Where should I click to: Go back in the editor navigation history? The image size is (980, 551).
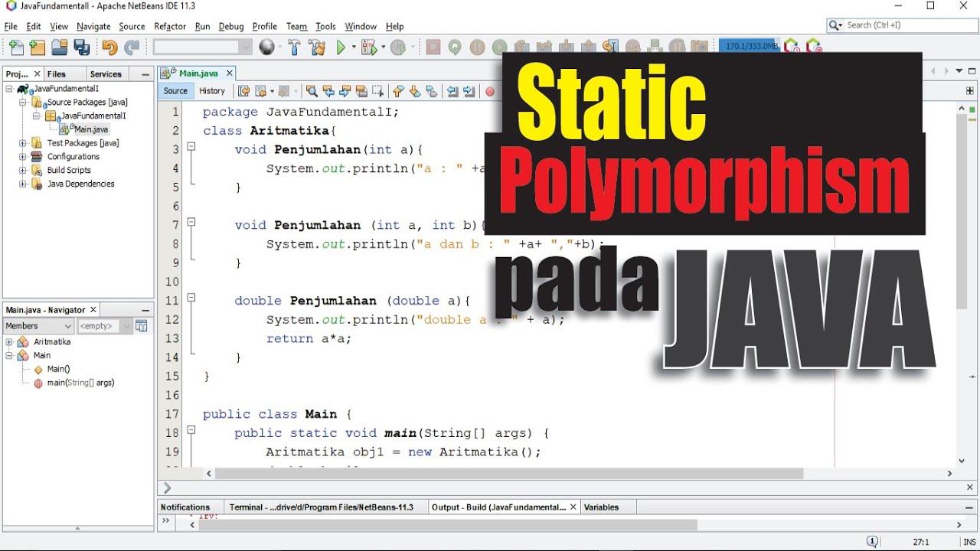(x=260, y=91)
